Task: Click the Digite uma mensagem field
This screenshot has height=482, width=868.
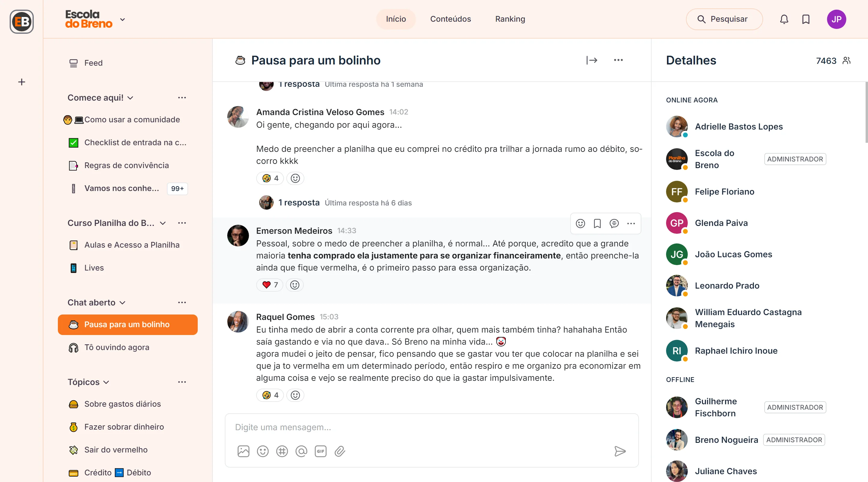Action: [431, 427]
